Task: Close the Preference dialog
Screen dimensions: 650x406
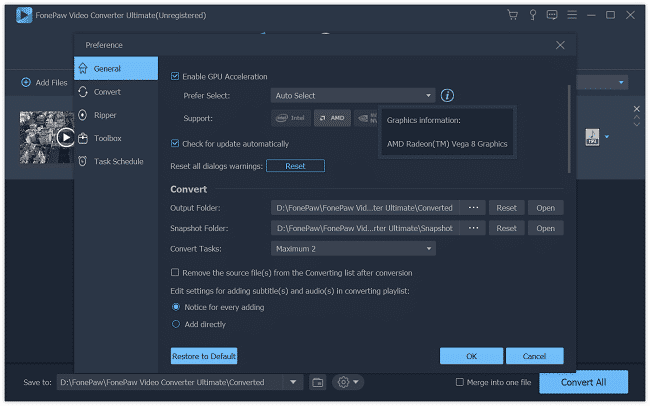Action: click(560, 45)
